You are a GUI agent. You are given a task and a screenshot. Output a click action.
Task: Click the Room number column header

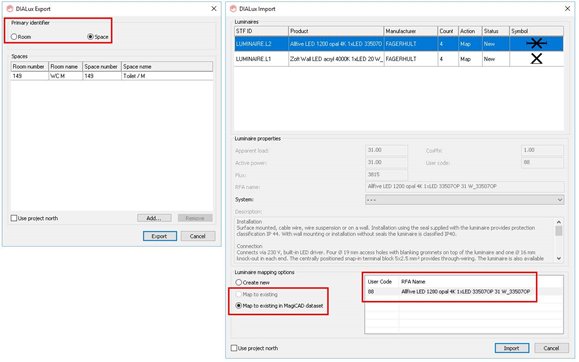[30, 66]
